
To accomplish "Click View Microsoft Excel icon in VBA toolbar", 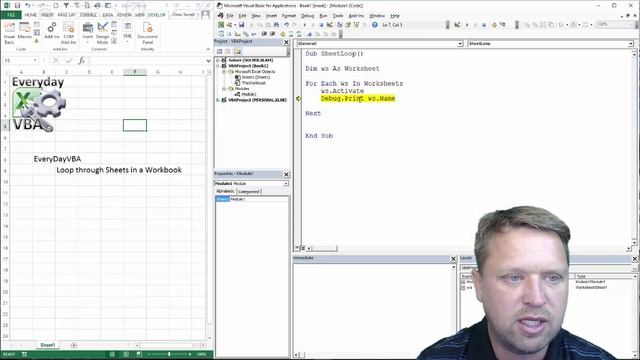I will click(x=221, y=25).
